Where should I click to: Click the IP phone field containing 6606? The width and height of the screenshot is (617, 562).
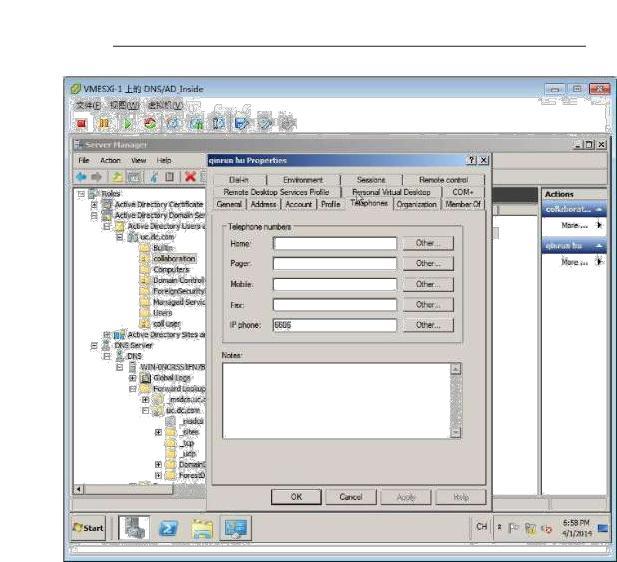click(x=335, y=325)
